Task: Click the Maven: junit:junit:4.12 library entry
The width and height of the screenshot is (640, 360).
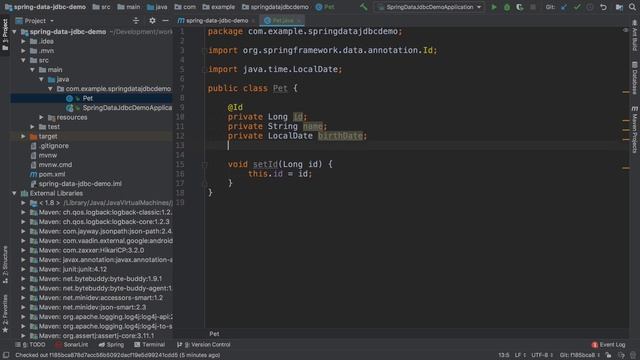Action: (73, 269)
